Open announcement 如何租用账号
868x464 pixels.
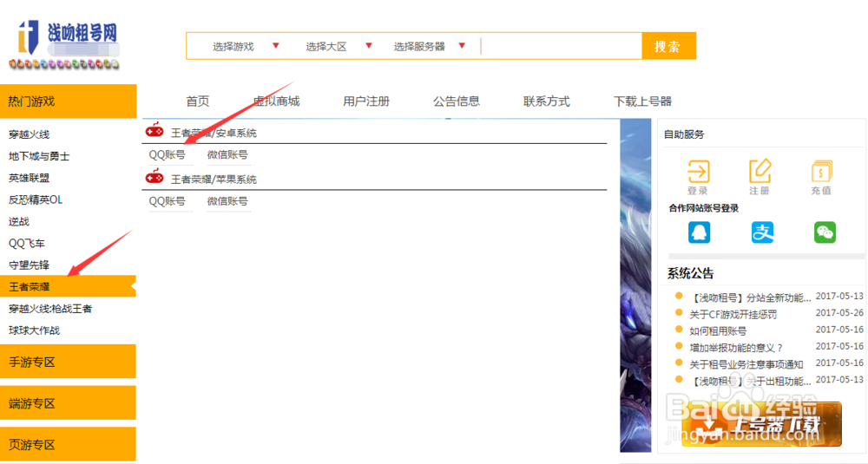click(x=718, y=330)
